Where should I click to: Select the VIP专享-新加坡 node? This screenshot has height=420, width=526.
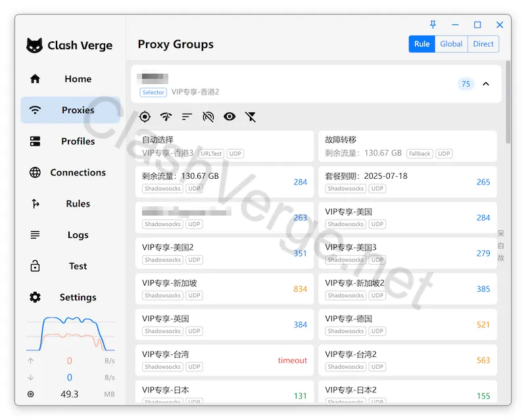coord(224,289)
